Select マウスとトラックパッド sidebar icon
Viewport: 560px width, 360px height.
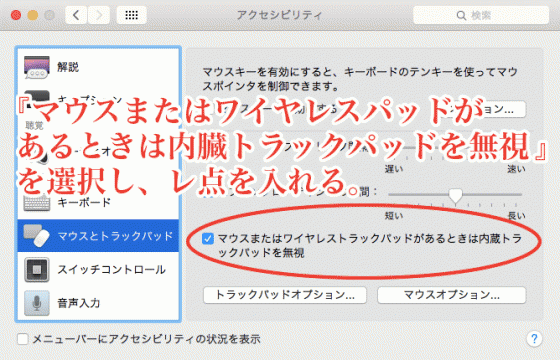[36, 236]
